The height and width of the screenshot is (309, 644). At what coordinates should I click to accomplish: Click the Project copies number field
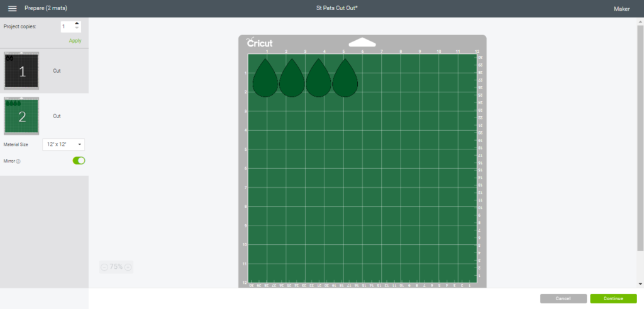tap(66, 26)
